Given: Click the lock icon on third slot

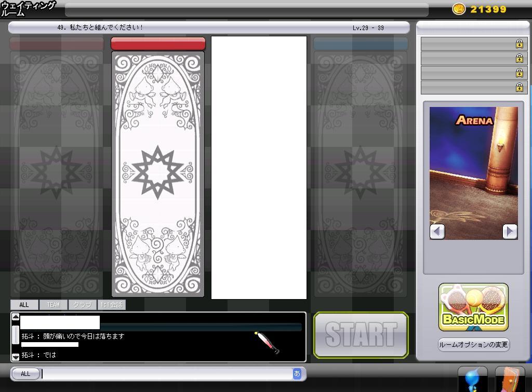Looking at the screenshot, I should coord(519,73).
